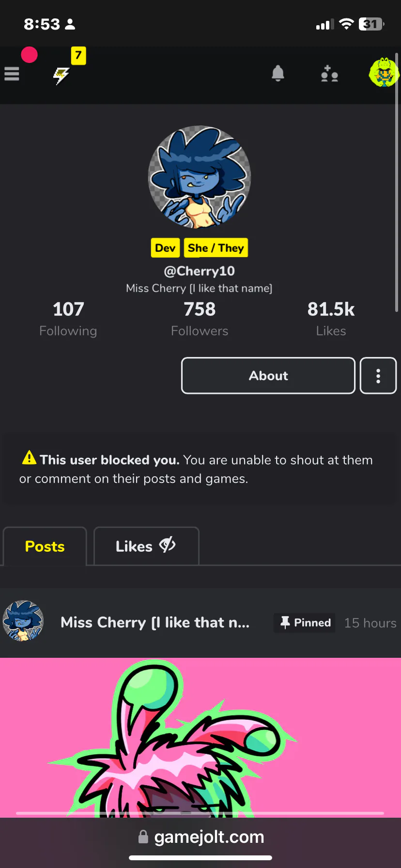Open the three-dot more options menu
The width and height of the screenshot is (401, 868).
tap(378, 376)
